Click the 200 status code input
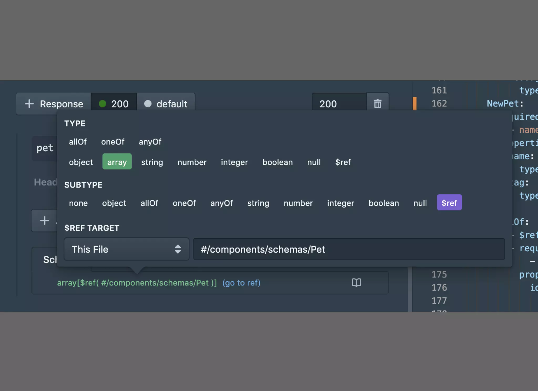538x392 pixels. (x=339, y=104)
